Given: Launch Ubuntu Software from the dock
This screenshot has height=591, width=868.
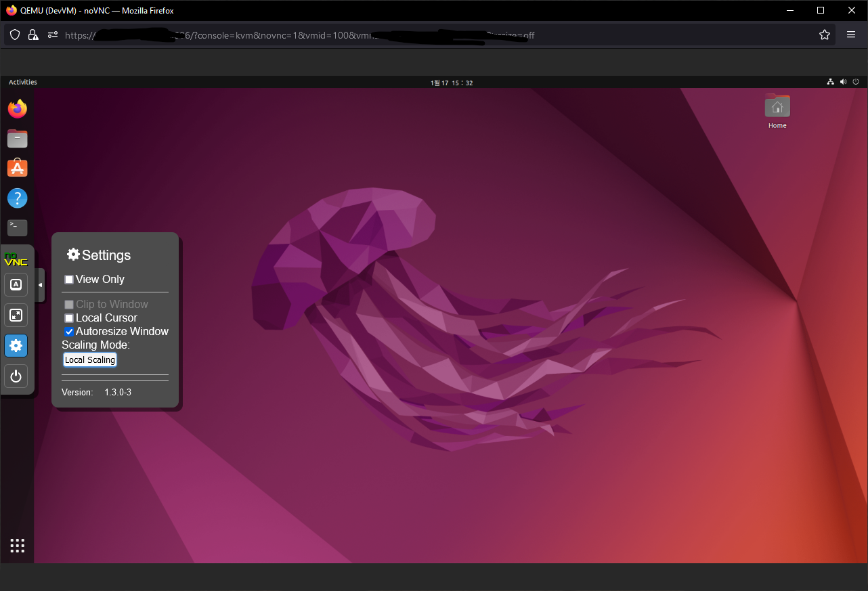Looking at the screenshot, I should coord(17,168).
